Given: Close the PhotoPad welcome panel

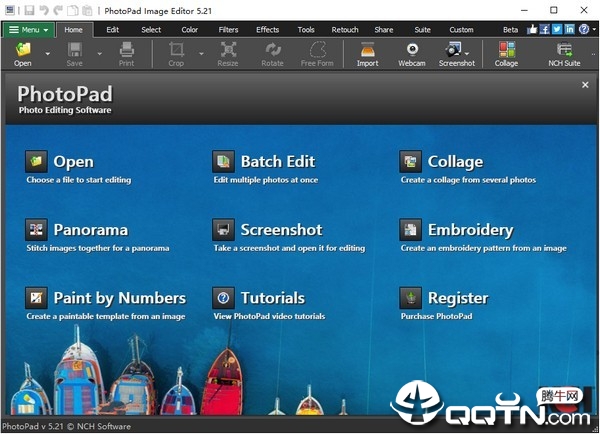Looking at the screenshot, I should point(585,86).
